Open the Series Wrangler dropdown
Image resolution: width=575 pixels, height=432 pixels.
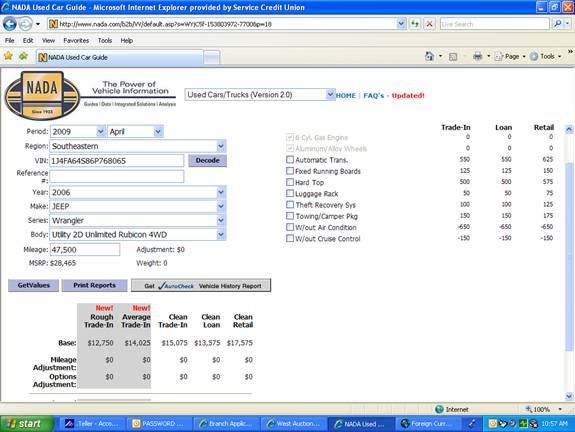[221, 220]
